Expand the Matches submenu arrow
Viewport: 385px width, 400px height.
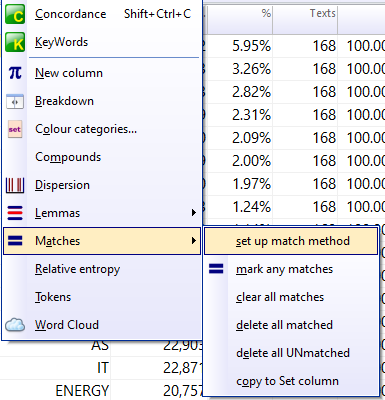click(194, 241)
